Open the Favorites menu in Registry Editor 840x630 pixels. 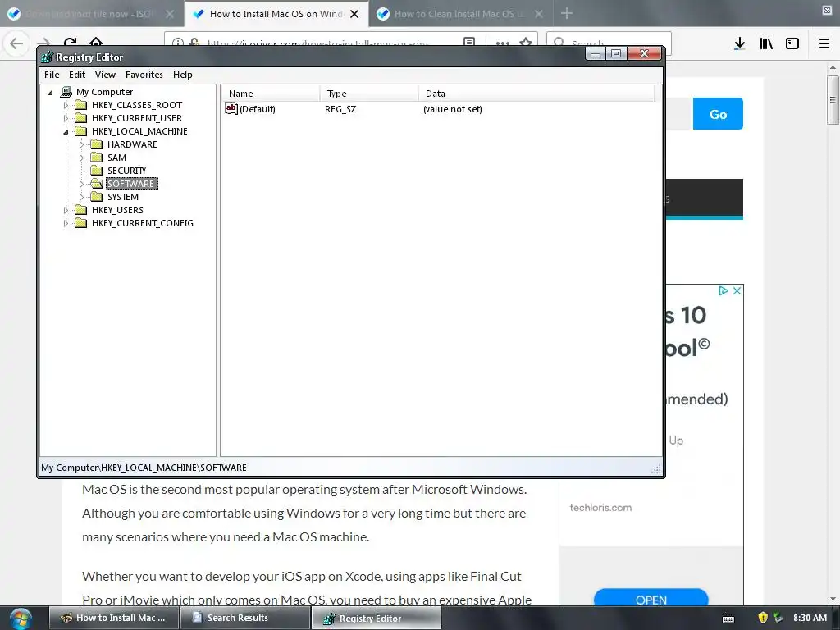[144, 75]
